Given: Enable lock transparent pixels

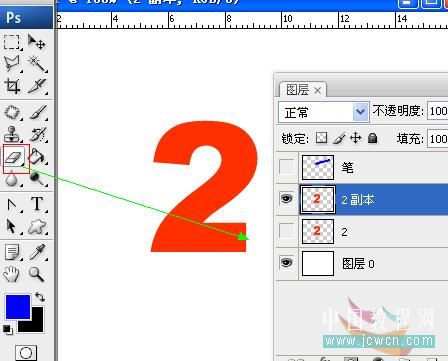Looking at the screenshot, I should (x=321, y=138).
